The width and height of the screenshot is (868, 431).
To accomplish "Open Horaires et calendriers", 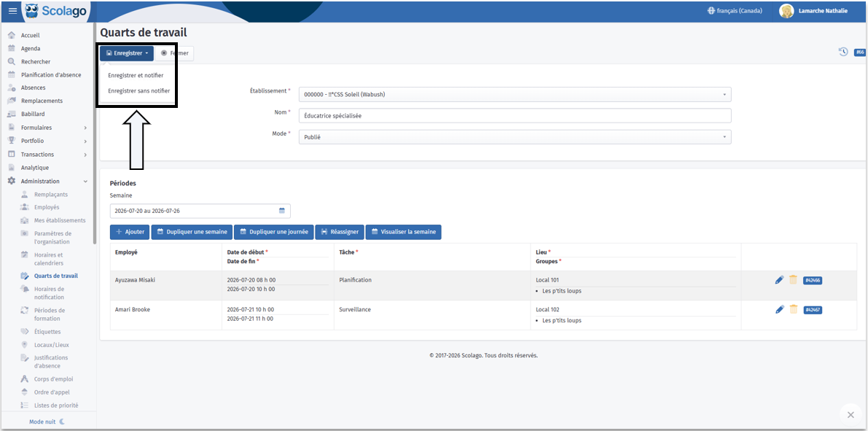I will [x=49, y=259].
